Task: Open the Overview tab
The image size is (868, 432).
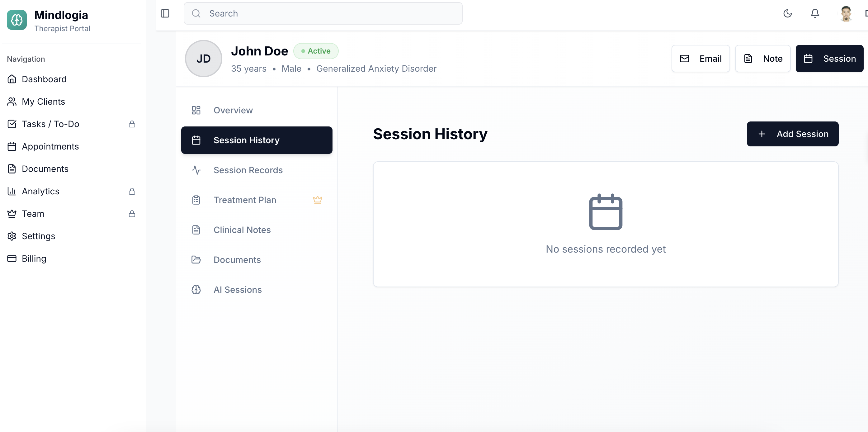Action: [233, 110]
